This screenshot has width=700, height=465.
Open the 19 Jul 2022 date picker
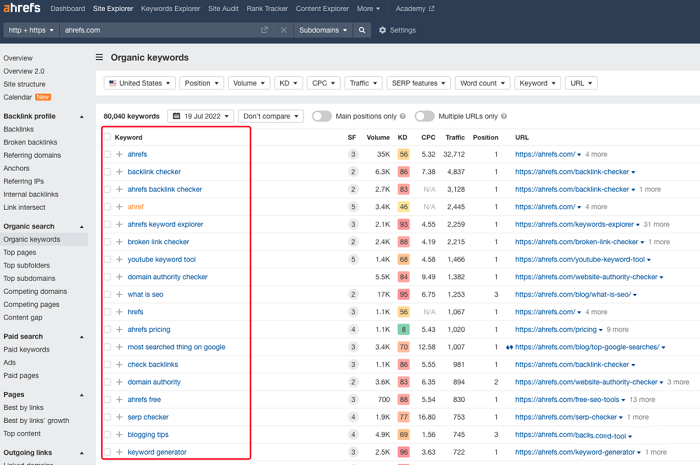coord(201,116)
